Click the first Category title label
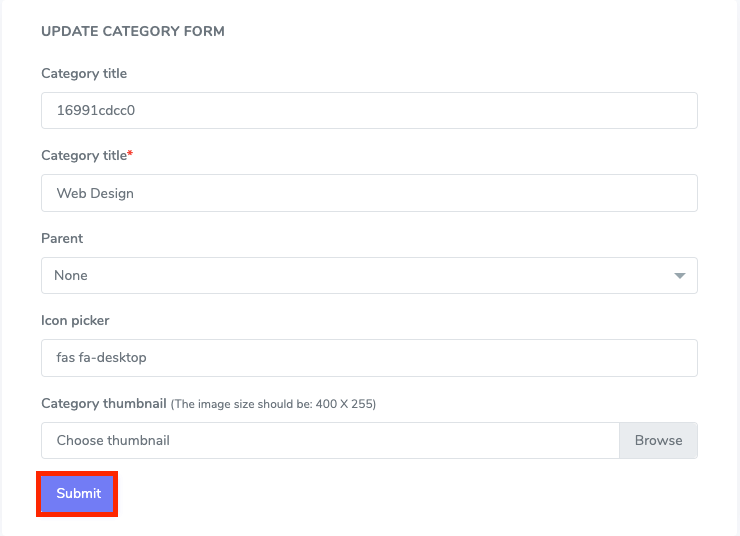The height and width of the screenshot is (536, 740). tap(84, 74)
